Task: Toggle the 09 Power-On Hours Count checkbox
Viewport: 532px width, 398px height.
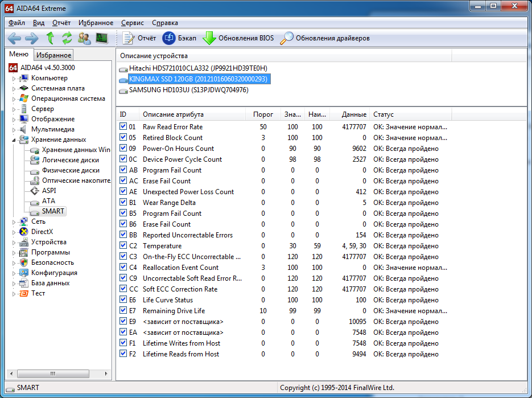Action: point(123,148)
